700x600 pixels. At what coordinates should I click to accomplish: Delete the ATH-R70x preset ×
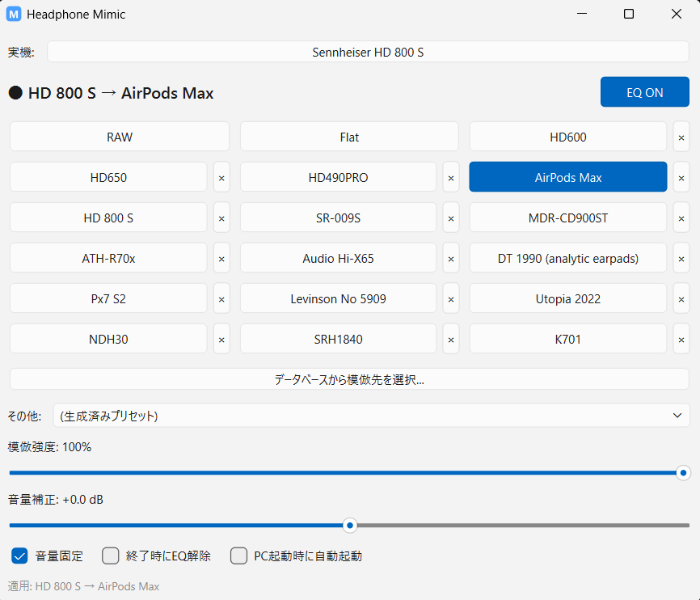click(x=221, y=258)
